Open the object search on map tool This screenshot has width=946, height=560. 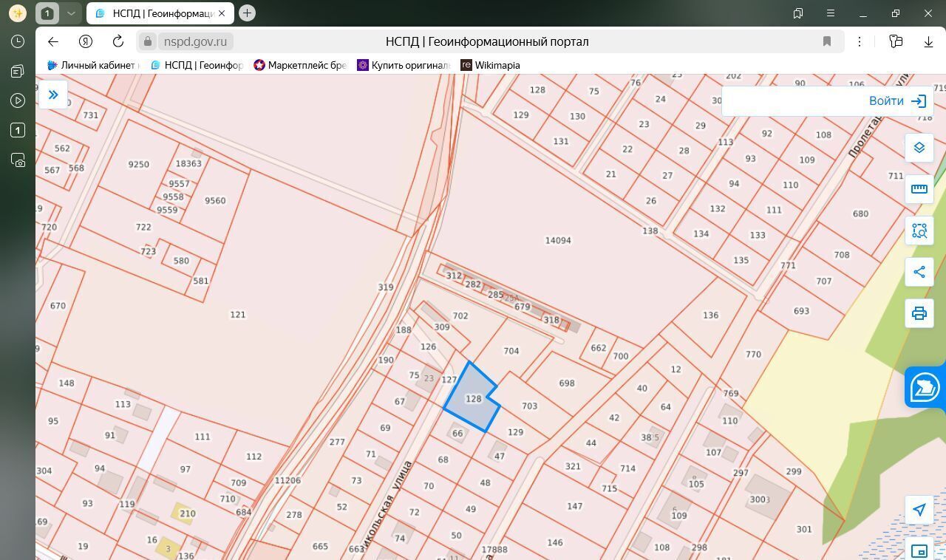pos(919,231)
